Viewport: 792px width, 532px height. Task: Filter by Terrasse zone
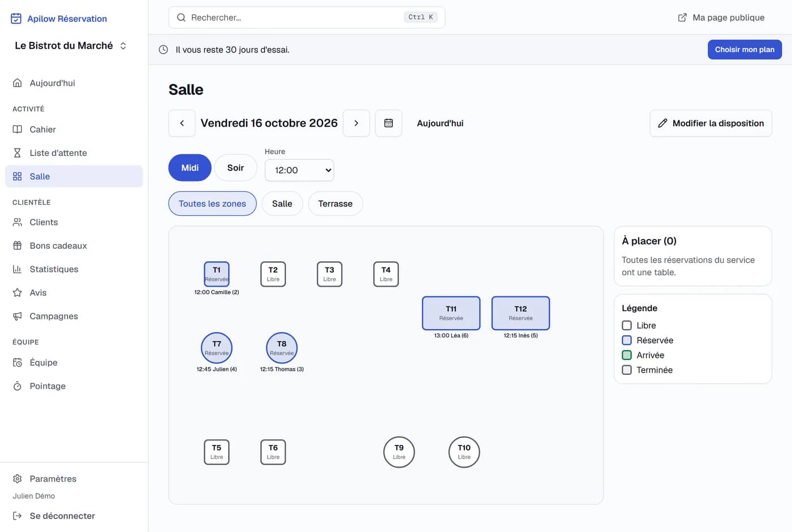(335, 204)
